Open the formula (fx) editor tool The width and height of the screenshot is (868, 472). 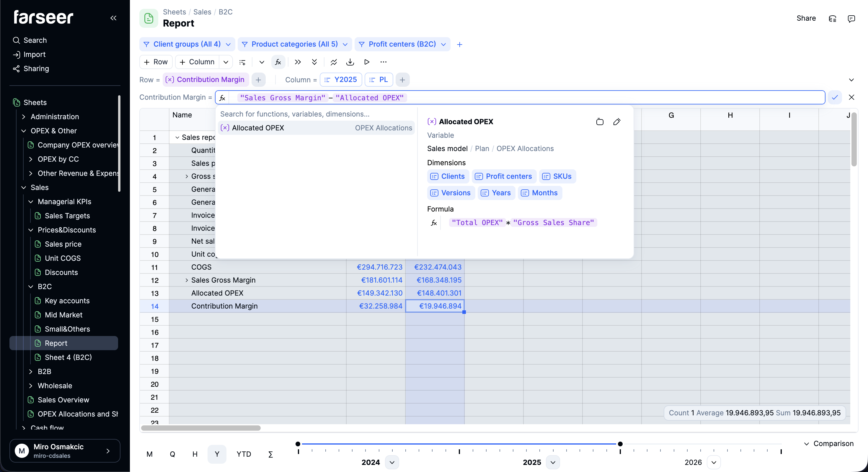pyautogui.click(x=278, y=62)
